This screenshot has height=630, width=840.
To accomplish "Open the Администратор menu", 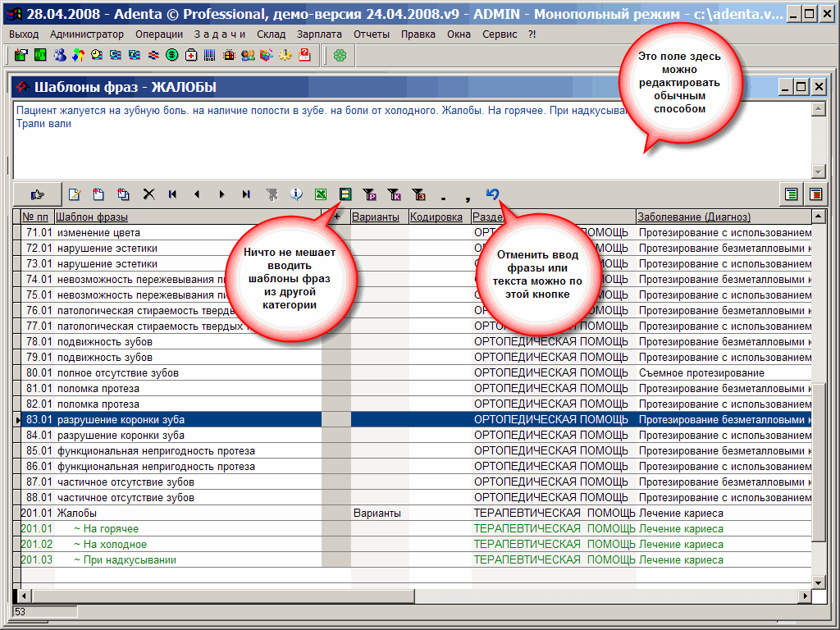I will (x=86, y=34).
